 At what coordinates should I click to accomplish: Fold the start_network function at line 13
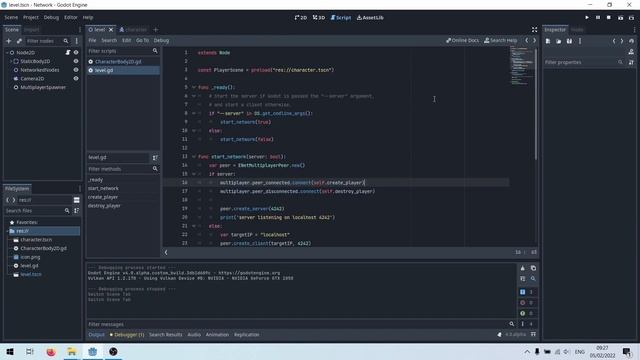[194, 157]
